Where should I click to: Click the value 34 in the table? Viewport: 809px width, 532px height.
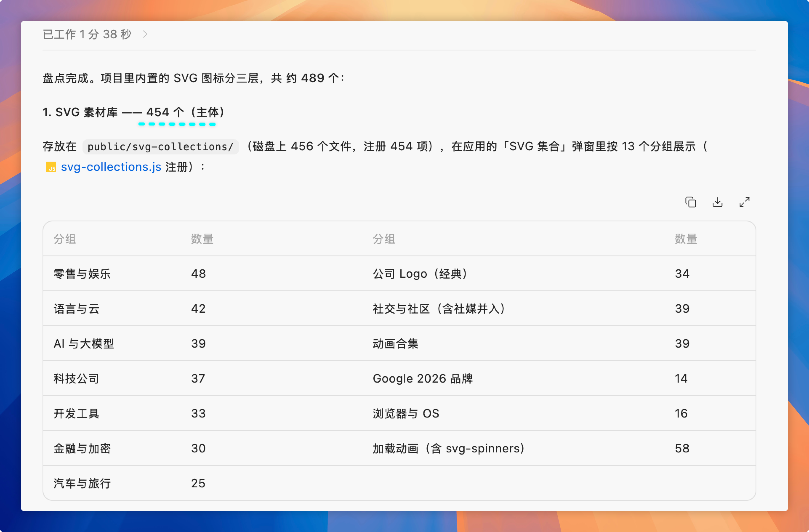click(682, 274)
